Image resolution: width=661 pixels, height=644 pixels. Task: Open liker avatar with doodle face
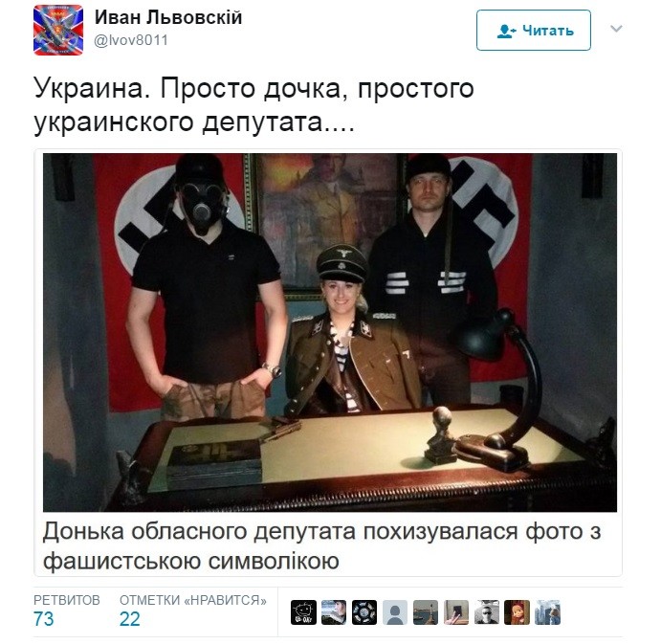point(303,612)
